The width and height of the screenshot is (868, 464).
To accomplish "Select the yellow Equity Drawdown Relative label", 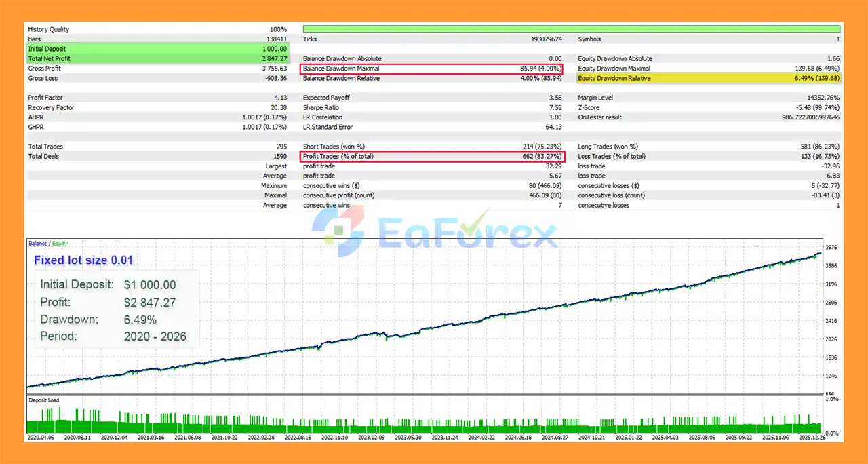I will [x=614, y=79].
